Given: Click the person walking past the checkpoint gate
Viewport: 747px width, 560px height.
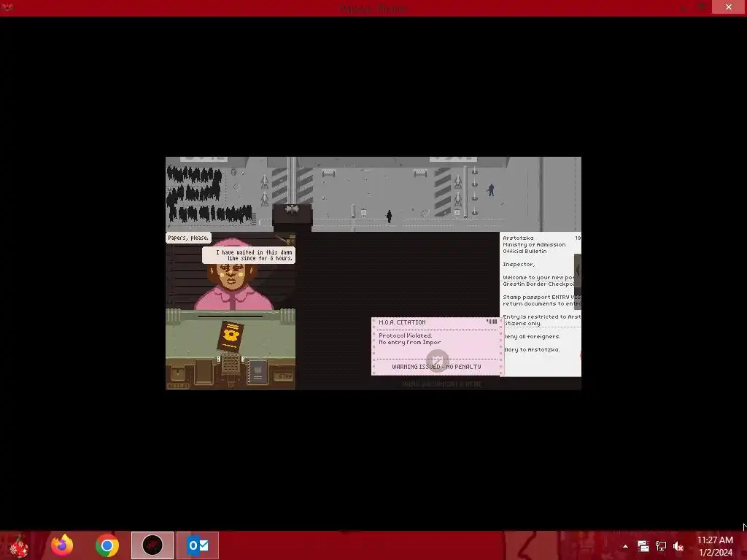Looking at the screenshot, I should (390, 216).
